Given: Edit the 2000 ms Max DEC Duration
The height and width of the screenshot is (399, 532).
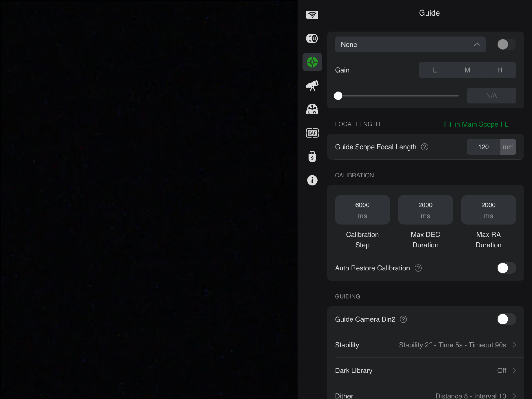Looking at the screenshot, I should 425,210.
